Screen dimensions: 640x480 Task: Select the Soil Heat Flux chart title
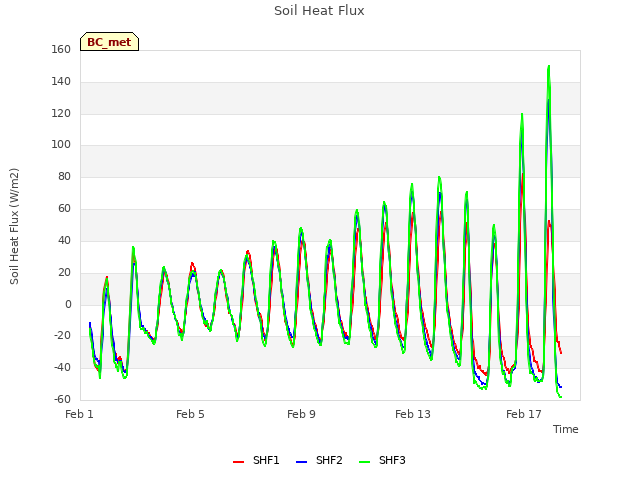pyautogui.click(x=319, y=11)
